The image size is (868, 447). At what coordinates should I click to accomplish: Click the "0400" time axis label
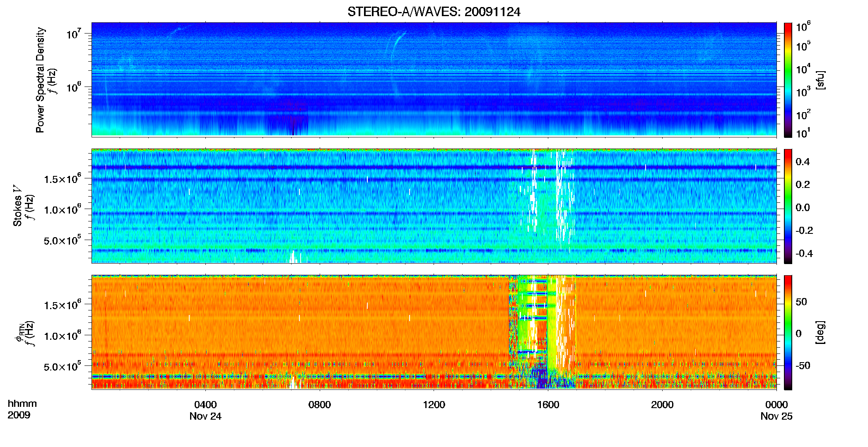point(205,404)
